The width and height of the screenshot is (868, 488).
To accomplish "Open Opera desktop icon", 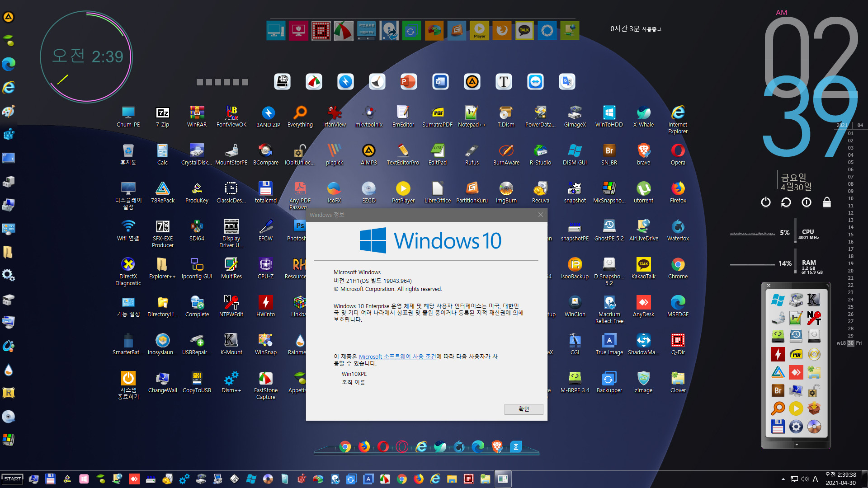I will point(678,154).
